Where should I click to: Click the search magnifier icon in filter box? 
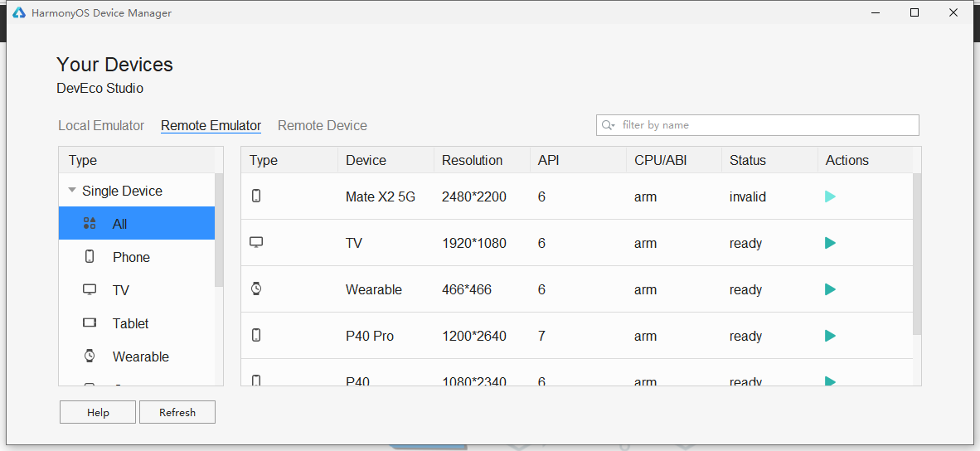(608, 125)
